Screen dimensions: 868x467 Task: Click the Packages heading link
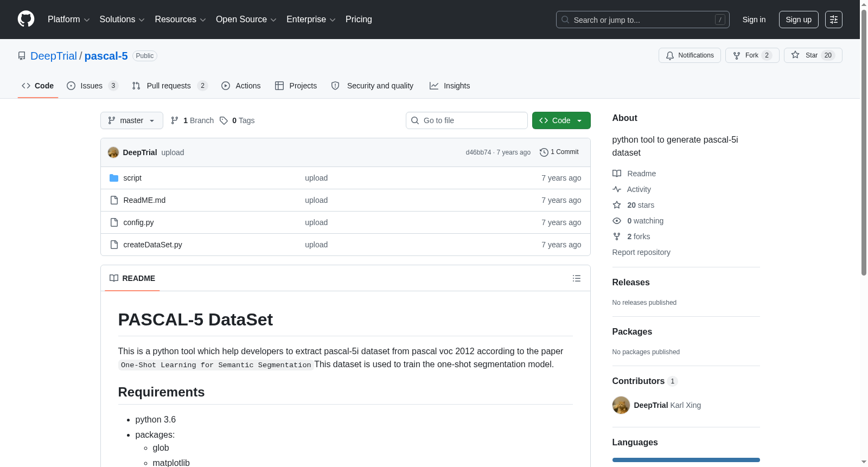[x=632, y=332]
